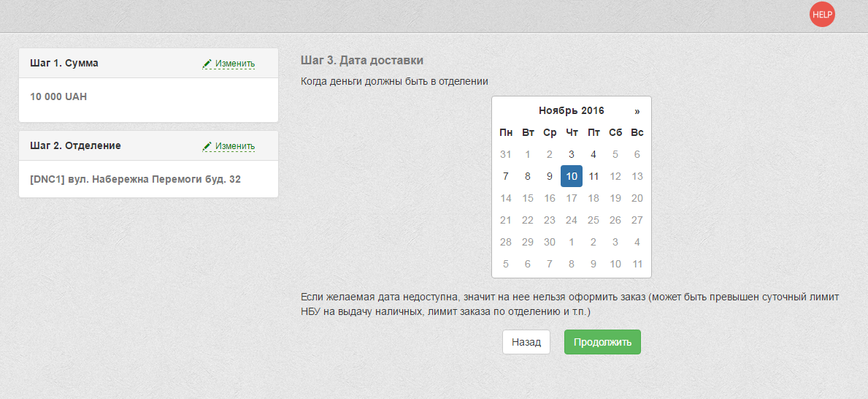Pick November 11 in the calendar
The width and height of the screenshot is (868, 399).
594,176
